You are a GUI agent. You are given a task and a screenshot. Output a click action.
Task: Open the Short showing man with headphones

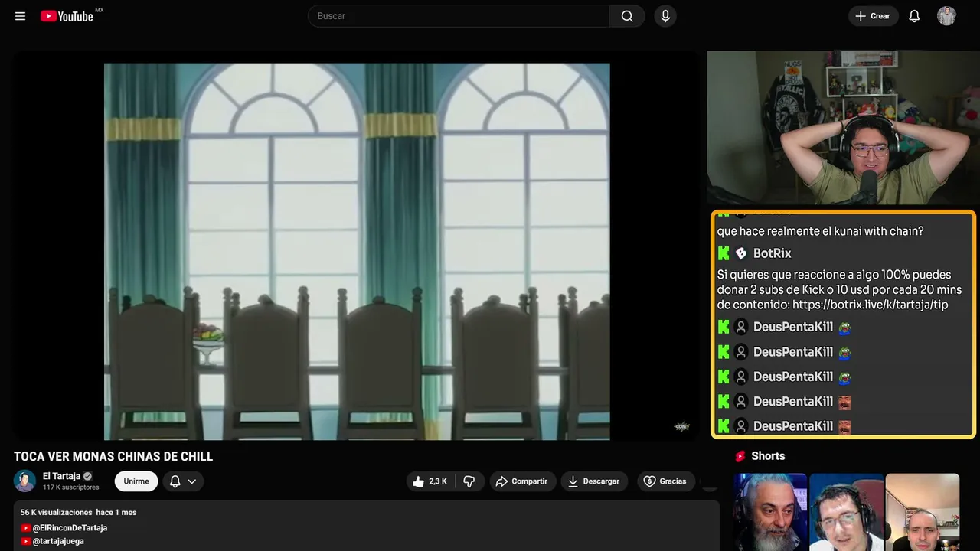tap(846, 512)
